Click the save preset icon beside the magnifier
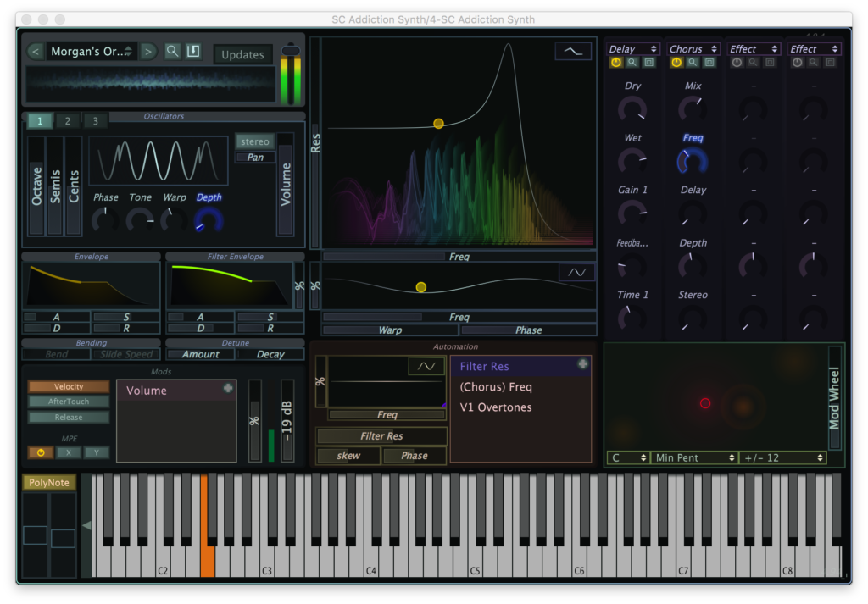Screen dimensions: 868x604 [x=192, y=51]
